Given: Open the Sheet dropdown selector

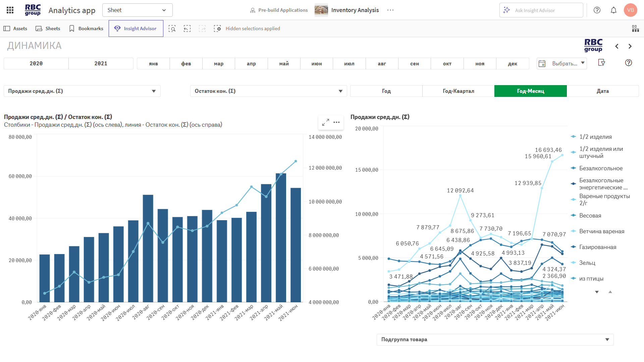Looking at the screenshot, I should [137, 10].
